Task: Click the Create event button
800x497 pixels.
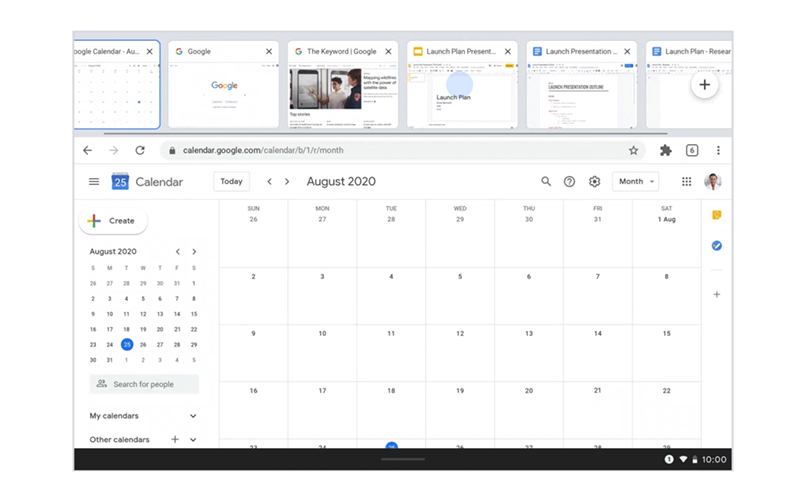Action: 113,221
